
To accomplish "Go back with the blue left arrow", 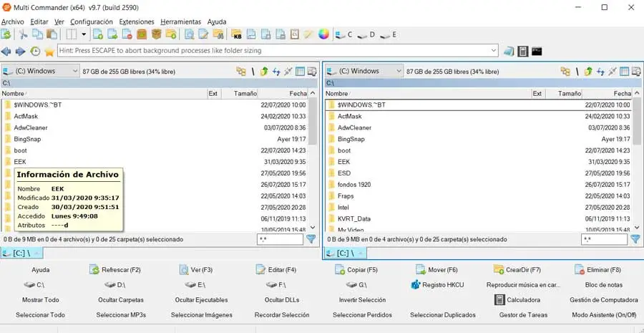I will [x=6, y=52].
